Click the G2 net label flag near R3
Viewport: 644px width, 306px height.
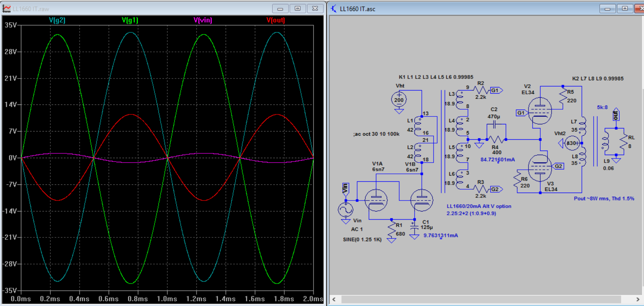click(497, 189)
